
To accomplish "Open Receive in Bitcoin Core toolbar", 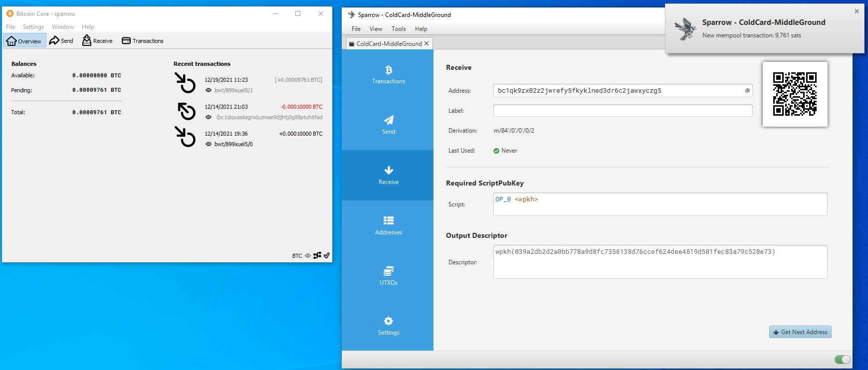I will 97,41.
